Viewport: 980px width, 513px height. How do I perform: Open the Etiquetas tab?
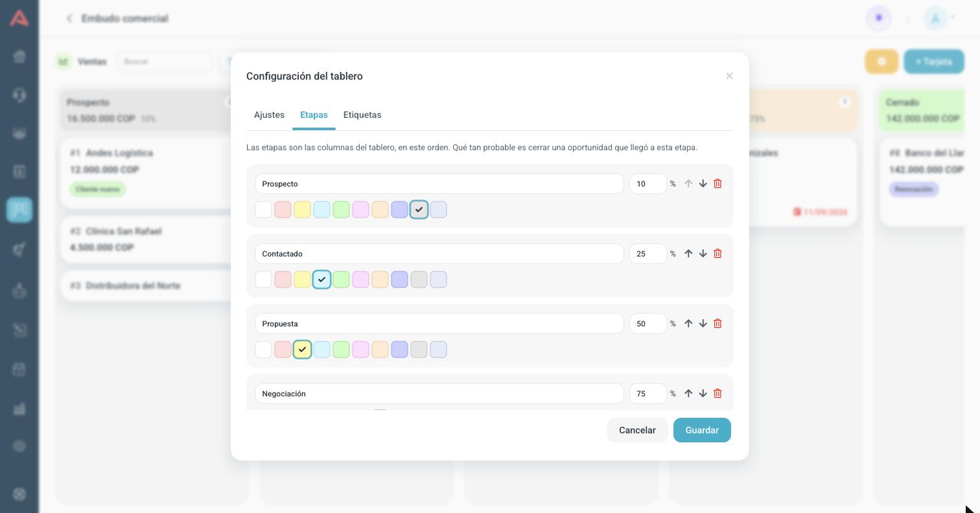coord(362,115)
